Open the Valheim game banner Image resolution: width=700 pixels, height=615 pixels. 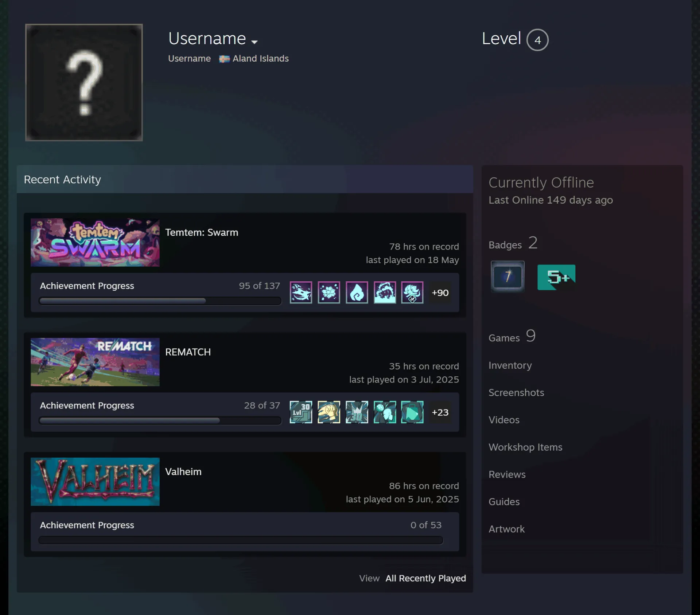point(95,482)
